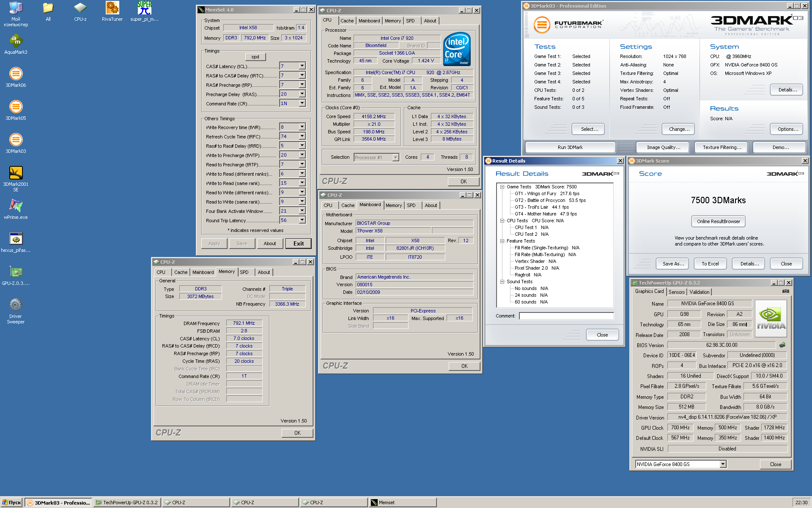Collapse the Game Tests tree node
The width and height of the screenshot is (812, 508).
(x=502, y=187)
